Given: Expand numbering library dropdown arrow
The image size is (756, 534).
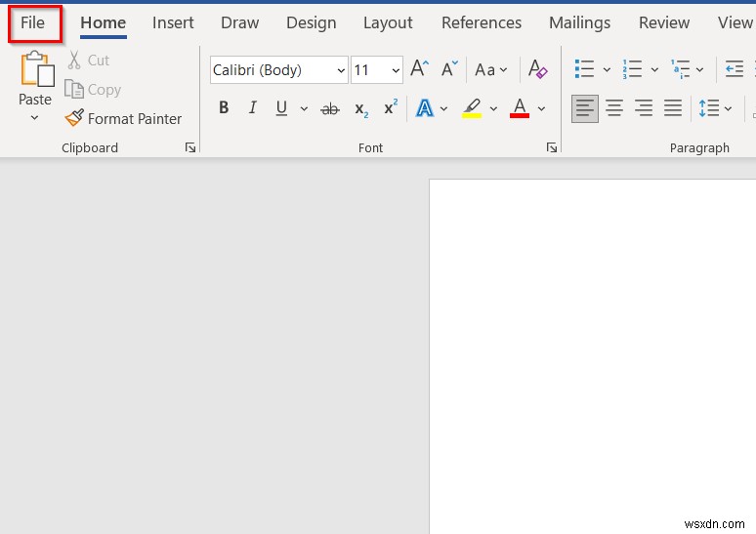Looking at the screenshot, I should tap(654, 70).
